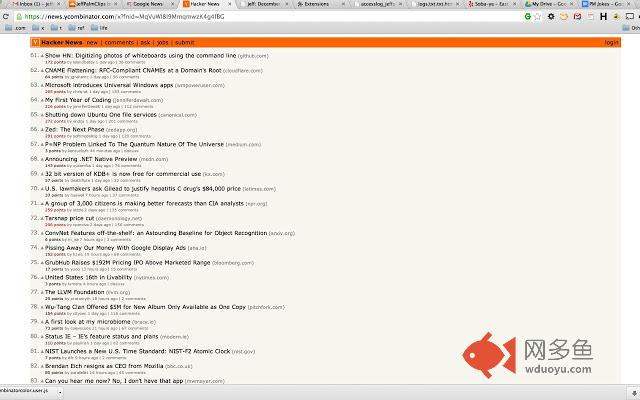This screenshot has height=400, width=640.
Task: Open 'ConvNet Features off-the-shelf' story
Action: click(x=156, y=233)
